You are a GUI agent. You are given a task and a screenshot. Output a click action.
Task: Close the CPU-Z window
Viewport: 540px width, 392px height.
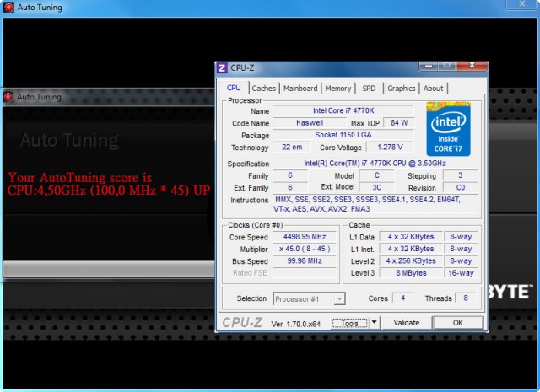(x=472, y=66)
